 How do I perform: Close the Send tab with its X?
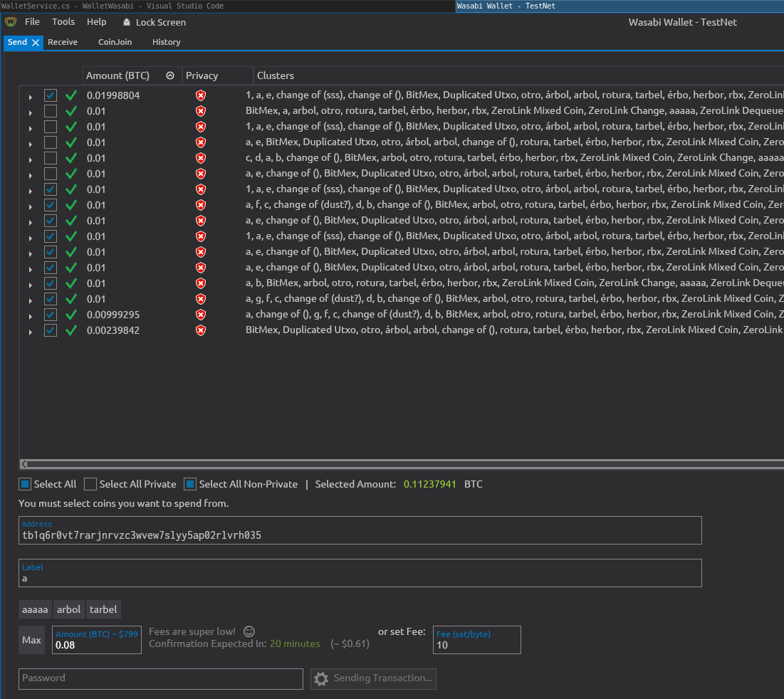click(36, 43)
